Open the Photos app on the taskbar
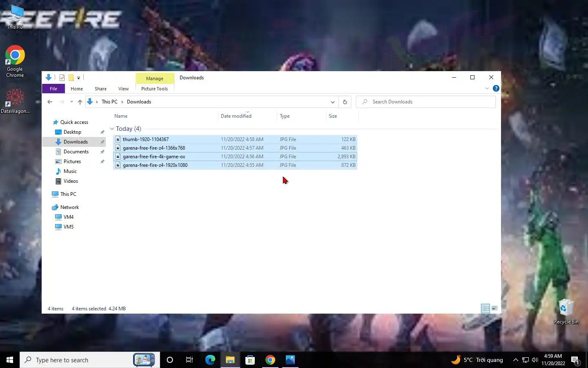Viewport: 588px width, 368px height. click(290, 360)
